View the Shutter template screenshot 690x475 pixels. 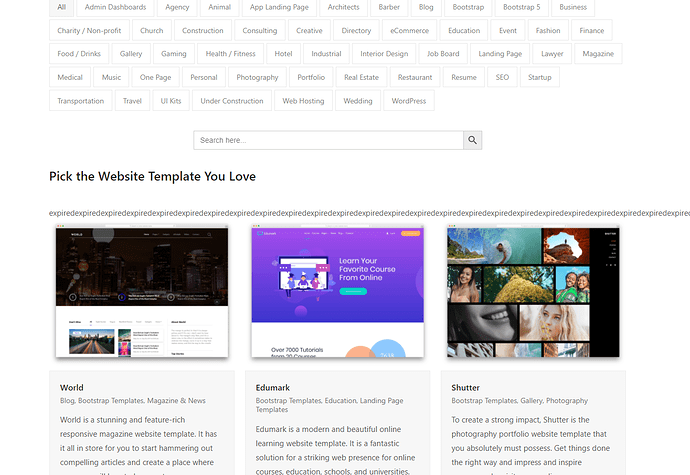[533, 292]
